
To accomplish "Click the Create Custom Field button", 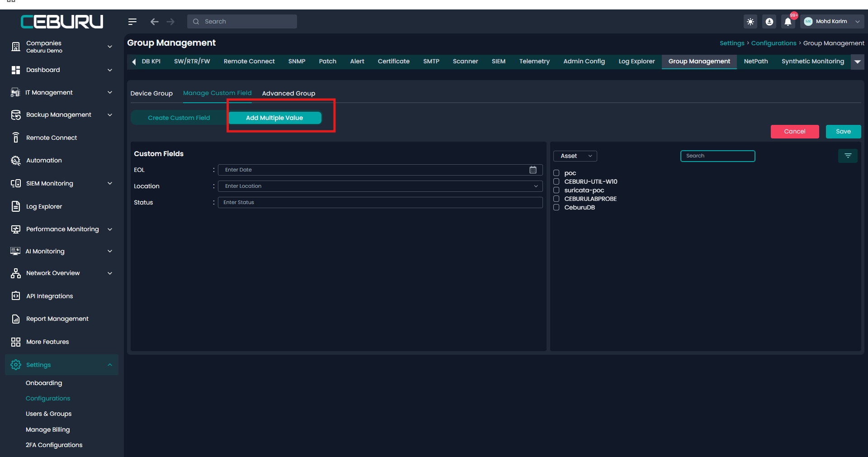I will click(x=179, y=118).
